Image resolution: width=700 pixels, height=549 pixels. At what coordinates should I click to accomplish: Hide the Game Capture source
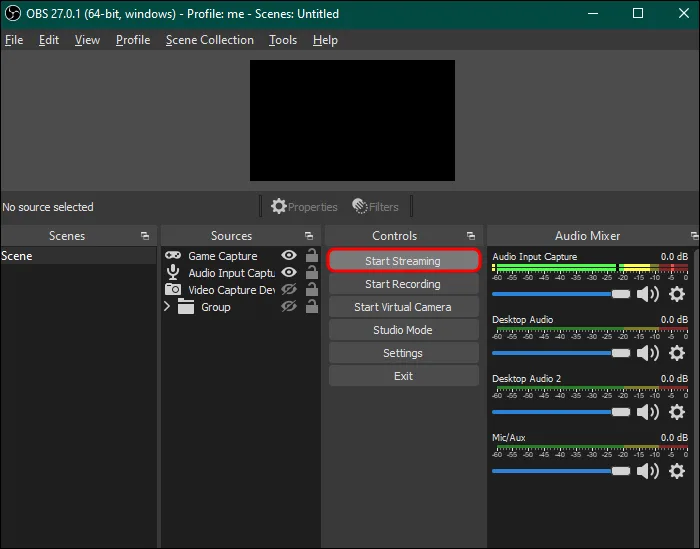289,255
